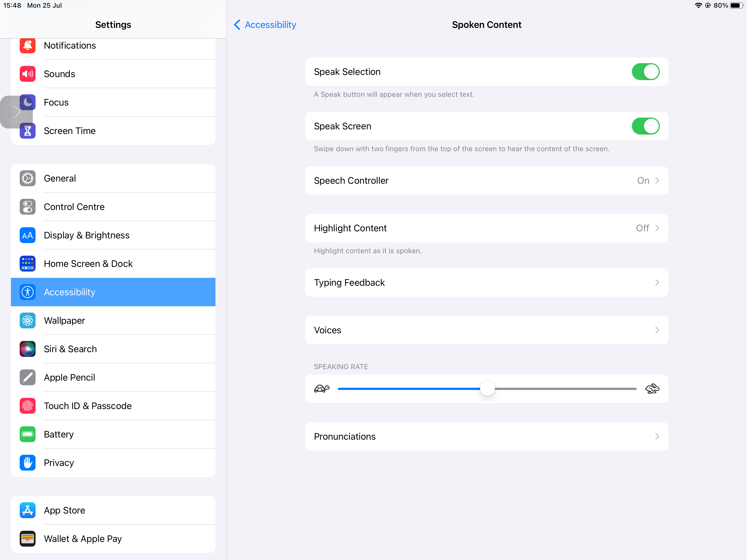Tap the rabbit fast-speed icon
The image size is (747, 560).
[652, 389]
